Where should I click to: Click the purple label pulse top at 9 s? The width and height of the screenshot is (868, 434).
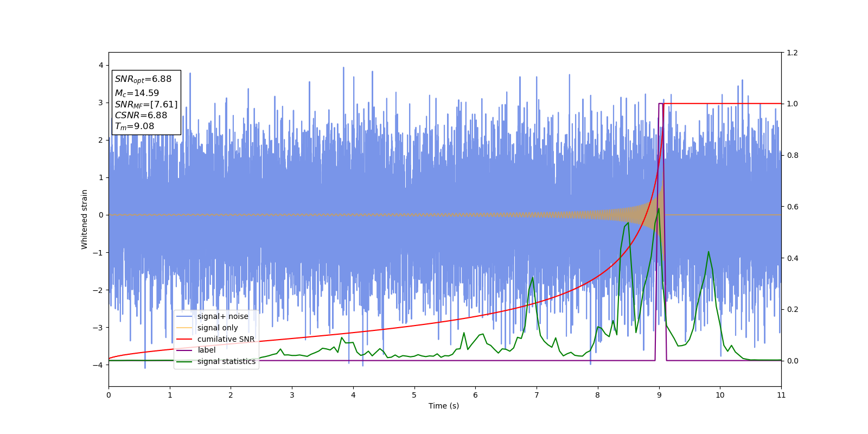(x=661, y=104)
